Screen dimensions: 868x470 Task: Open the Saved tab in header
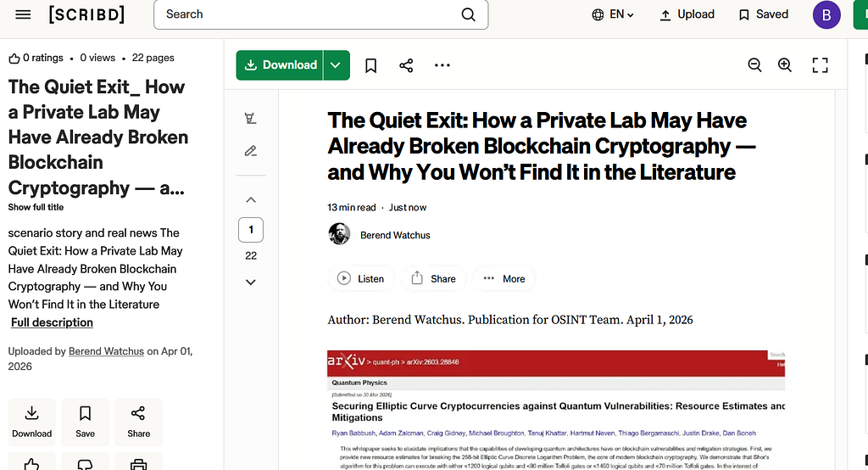(x=764, y=14)
